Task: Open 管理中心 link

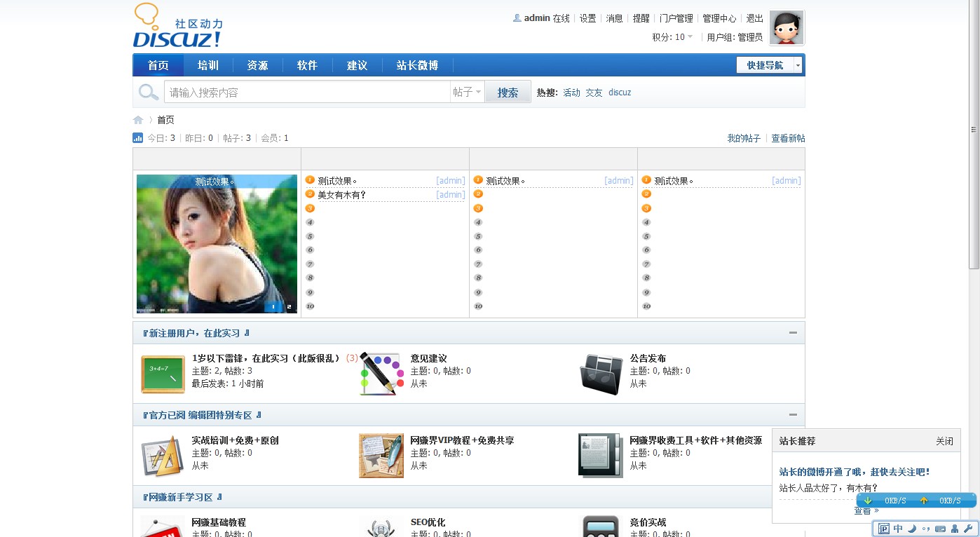Action: (719, 18)
